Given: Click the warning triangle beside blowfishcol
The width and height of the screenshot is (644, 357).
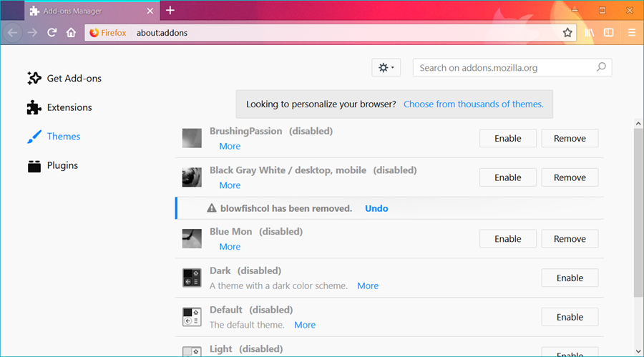Looking at the screenshot, I should click(x=212, y=208).
